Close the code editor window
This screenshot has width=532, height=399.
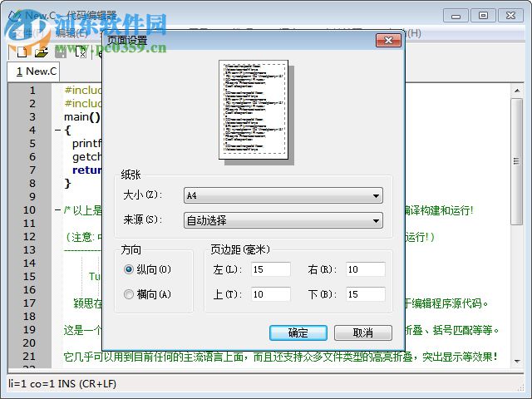point(510,16)
